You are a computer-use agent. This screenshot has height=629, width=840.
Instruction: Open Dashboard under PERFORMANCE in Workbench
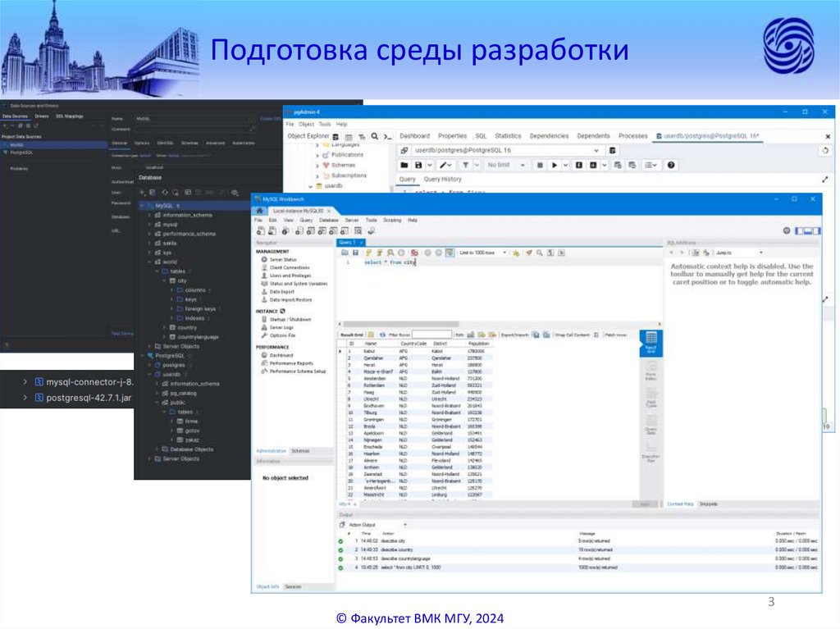(x=281, y=355)
